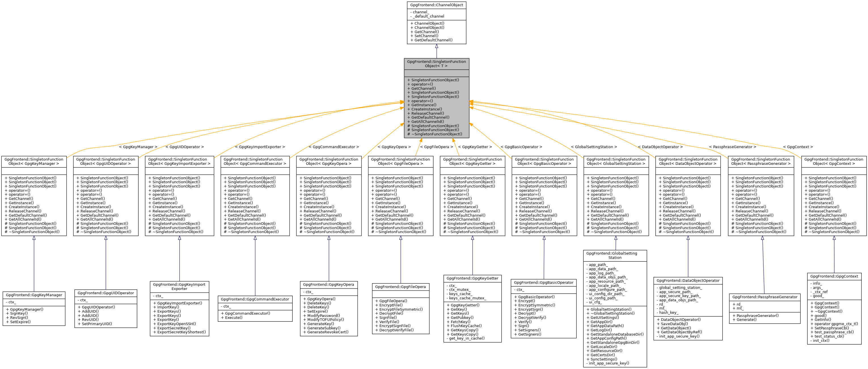The width and height of the screenshot is (868, 369).
Task: Click the '< GpgKeyOpera >' edge label
Action: (394, 147)
